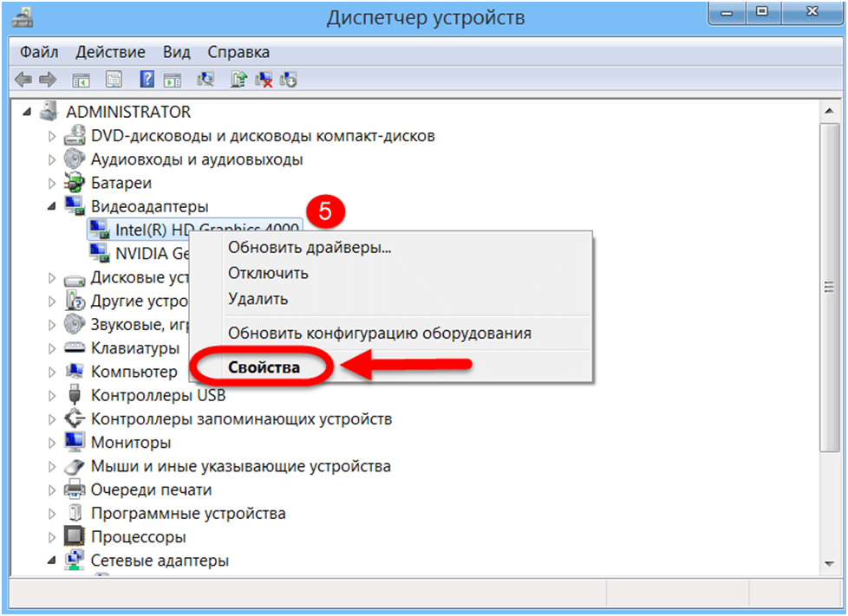Screen dimensions: 848x616
Task: Click the battery icon beside Батареи
Action: [74, 183]
